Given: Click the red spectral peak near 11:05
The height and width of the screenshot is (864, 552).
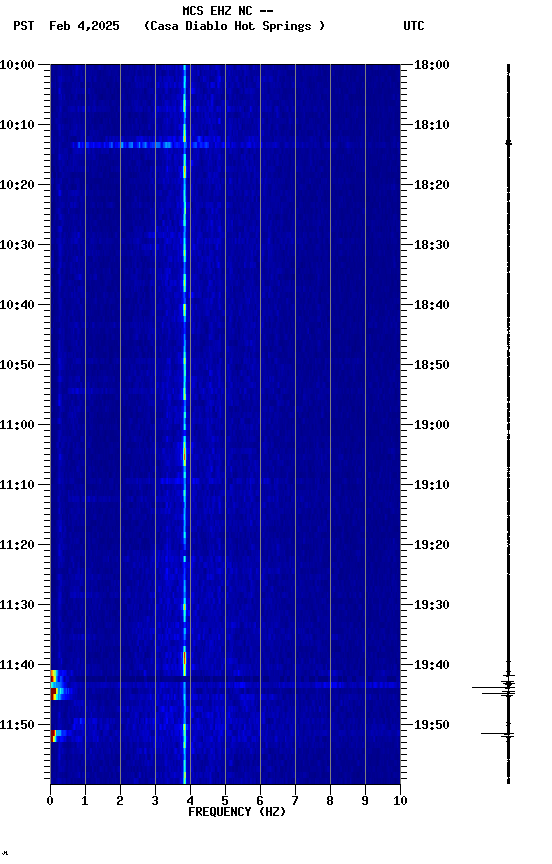Looking at the screenshot, I should (185, 455).
